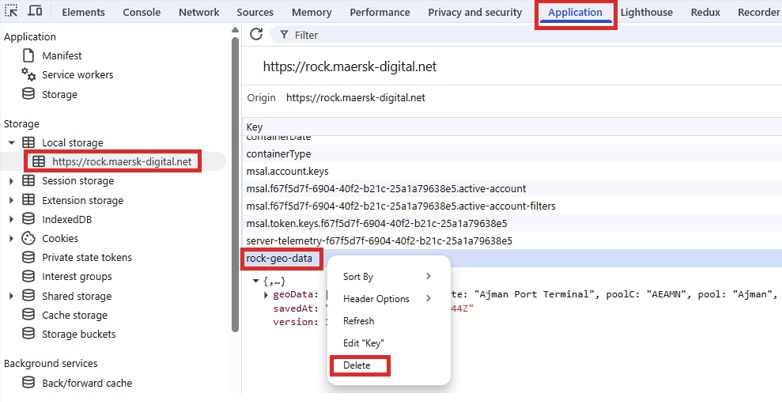Screen dimensions: 782x402
Task: Click the refresh storage icon
Action: 256,34
